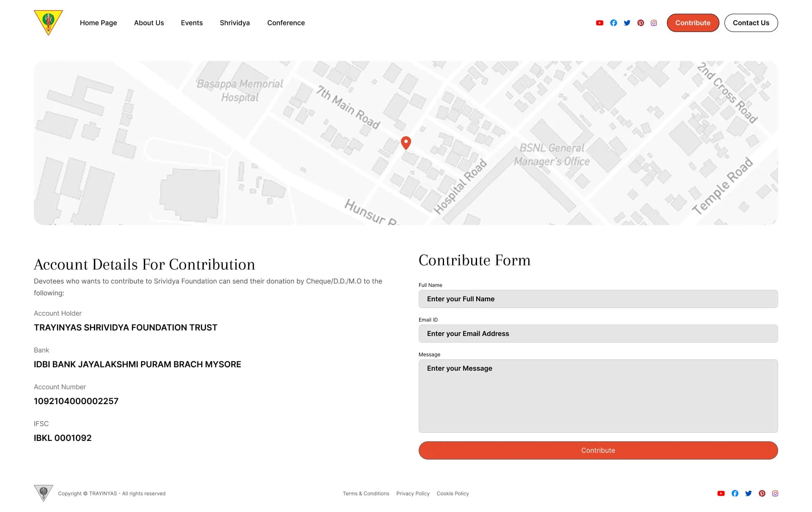The width and height of the screenshot is (812, 512).
Task: Open the About Us menu item
Action: 149,23
